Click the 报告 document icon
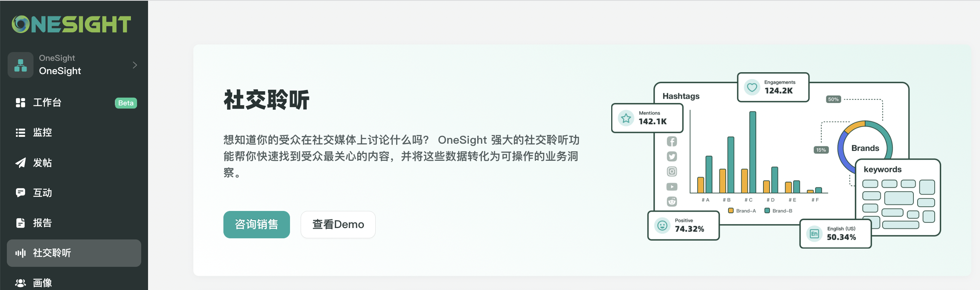The image size is (980, 290). tap(21, 223)
